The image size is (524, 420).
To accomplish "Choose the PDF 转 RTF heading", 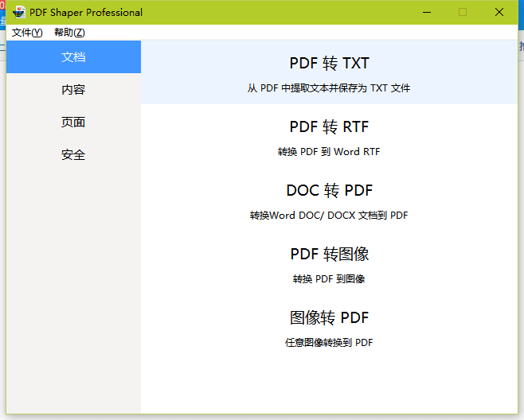I will tap(329, 127).
